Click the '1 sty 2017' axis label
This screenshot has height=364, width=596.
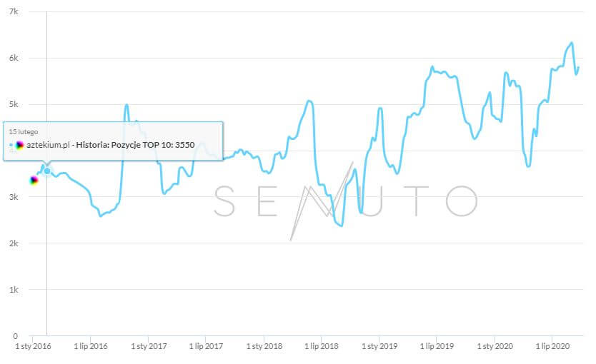coord(148,346)
